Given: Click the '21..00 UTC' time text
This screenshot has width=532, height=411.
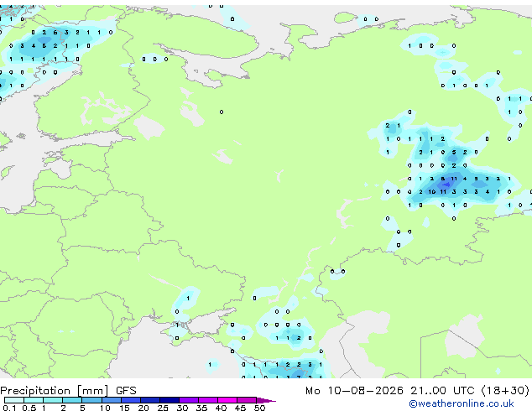Looking at the screenshot, I should pos(442,391).
